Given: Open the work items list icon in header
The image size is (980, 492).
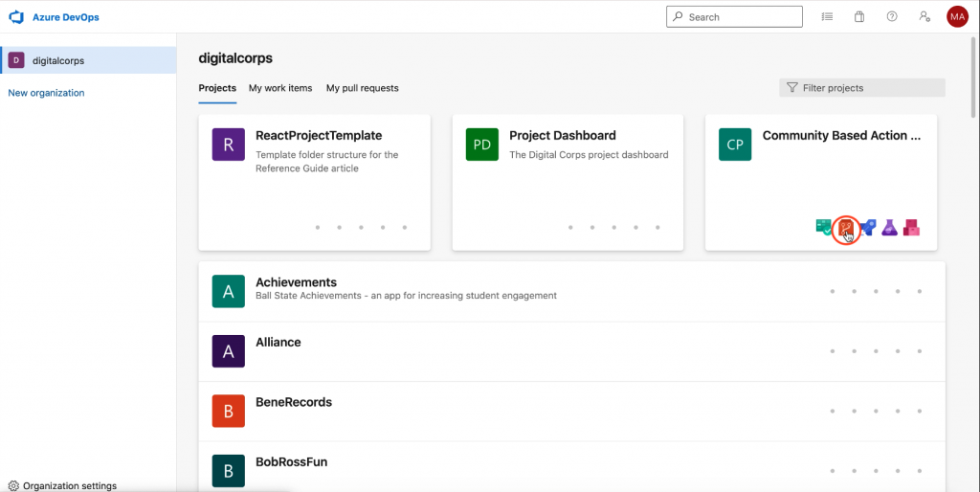Looking at the screenshot, I should click(x=827, y=17).
